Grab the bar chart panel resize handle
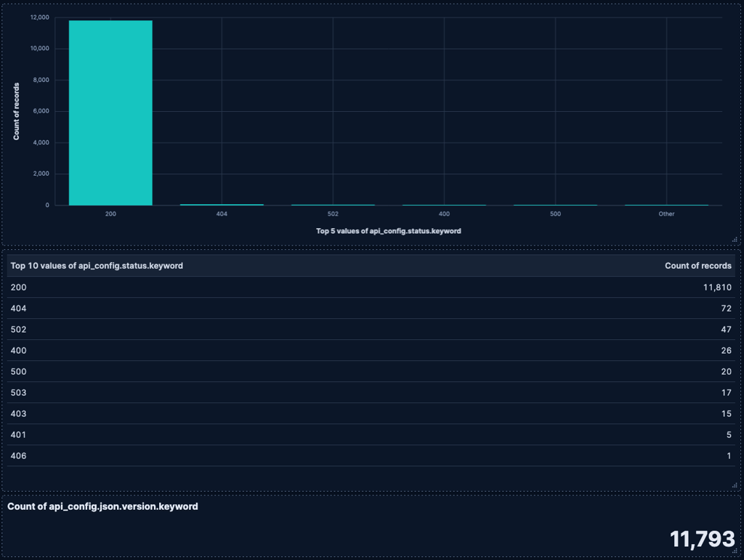Viewport: 744px width, 560px height. [x=735, y=240]
